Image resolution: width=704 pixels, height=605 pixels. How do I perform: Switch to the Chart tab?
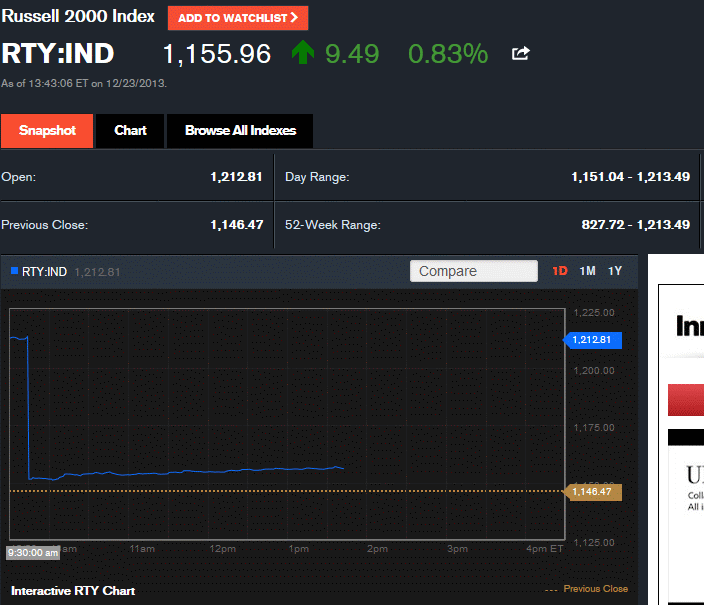click(130, 131)
